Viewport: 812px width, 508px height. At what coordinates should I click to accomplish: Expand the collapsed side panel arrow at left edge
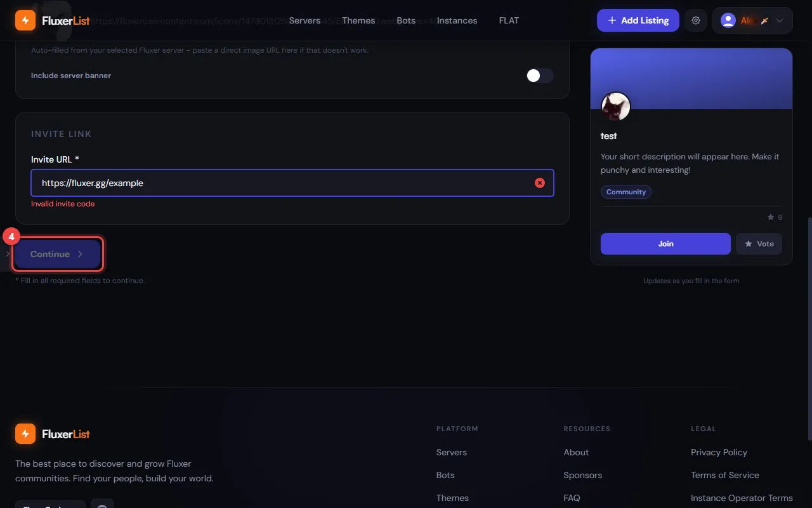[x=7, y=254]
